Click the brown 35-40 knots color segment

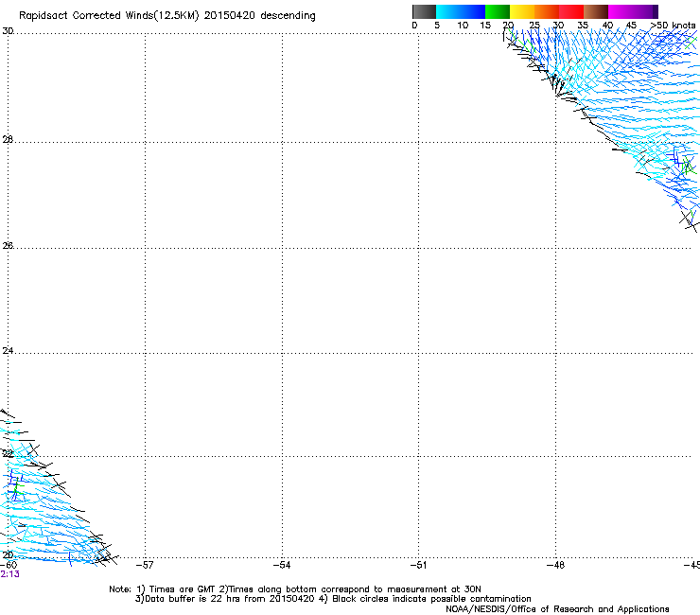(x=596, y=11)
